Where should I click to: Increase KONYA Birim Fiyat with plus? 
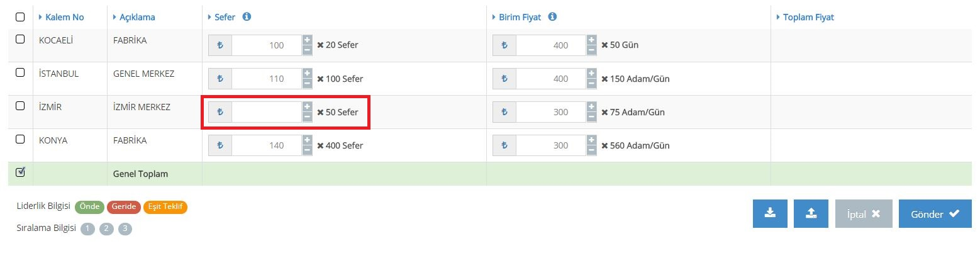(x=591, y=140)
